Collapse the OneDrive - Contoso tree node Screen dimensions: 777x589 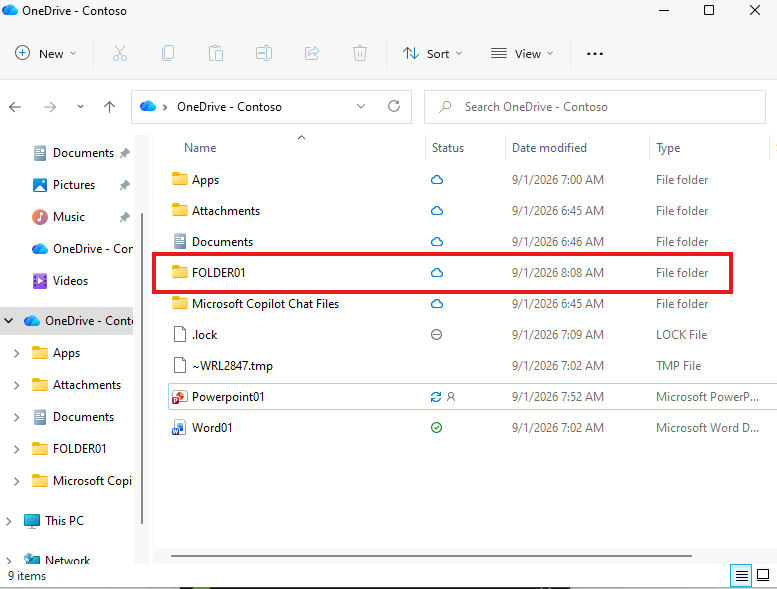8,321
